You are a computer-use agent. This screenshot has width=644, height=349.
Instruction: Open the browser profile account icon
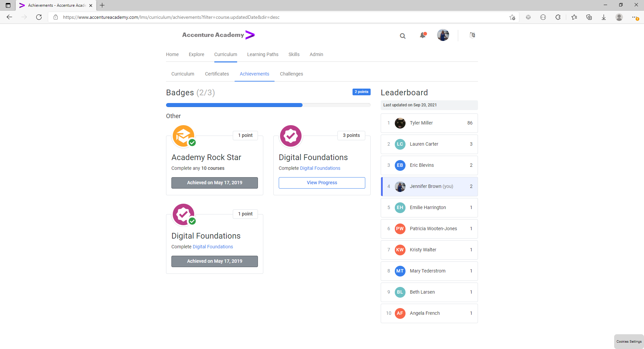[619, 17]
